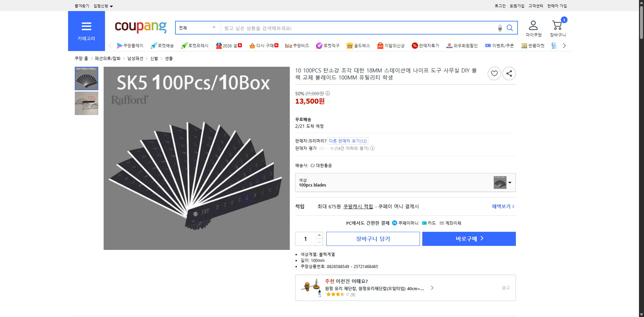The image size is (644, 317).
Task: Click the 바로구매 purchase button
Action: 469,239
